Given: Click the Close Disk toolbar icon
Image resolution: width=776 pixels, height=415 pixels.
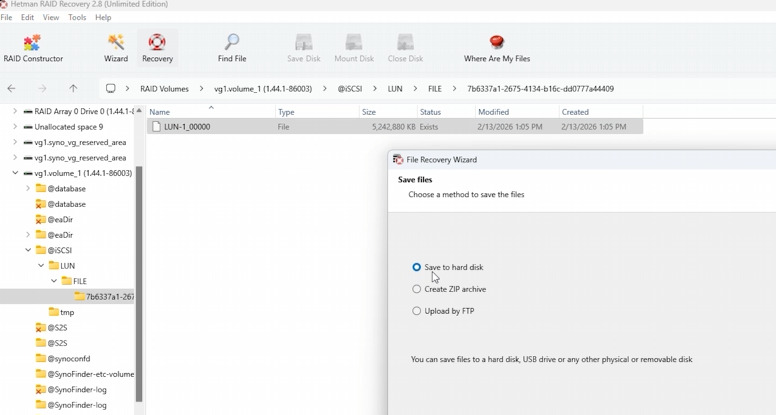Looking at the screenshot, I should [405, 48].
